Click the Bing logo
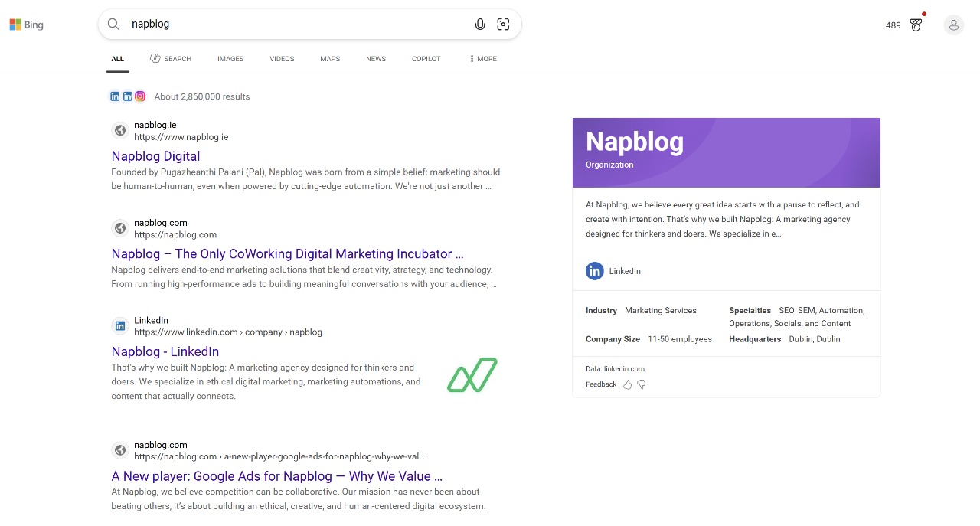980x526 pixels. point(26,24)
